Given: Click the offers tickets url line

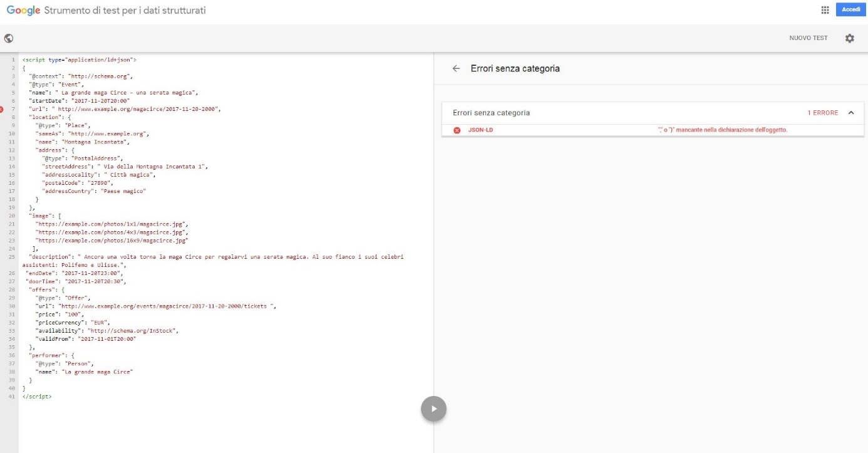Looking at the screenshot, I should pos(155,306).
